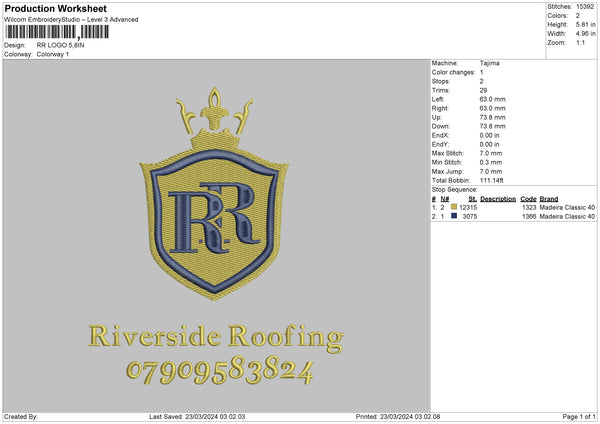Click the 'Max Stitch:' label

(x=448, y=153)
